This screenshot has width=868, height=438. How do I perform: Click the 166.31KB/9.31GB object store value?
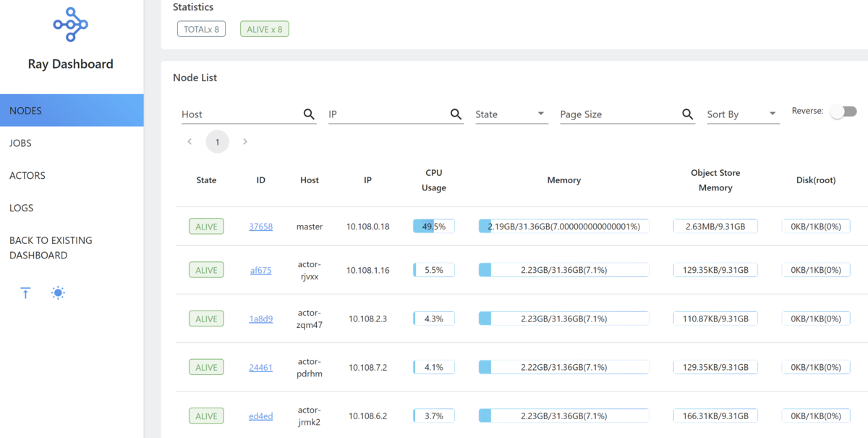tap(715, 416)
